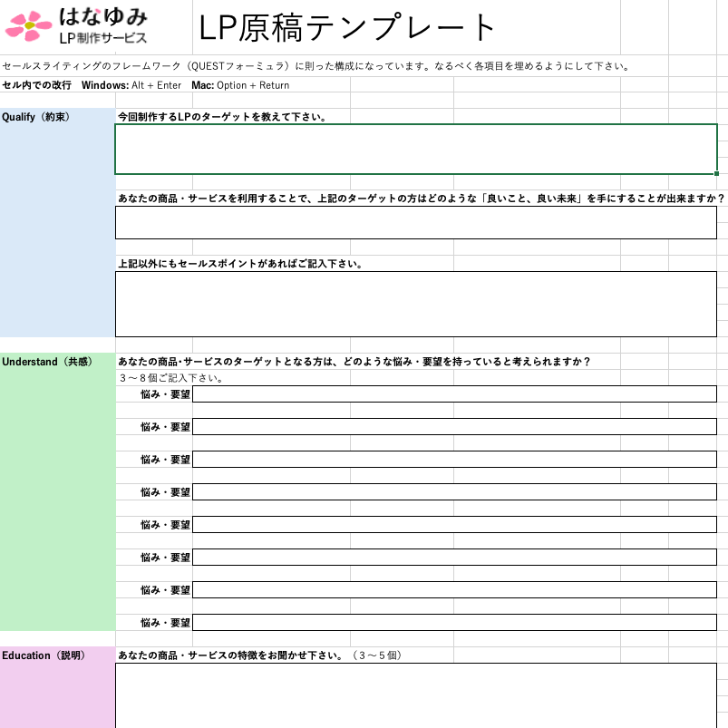Click the LP原稿テンプレート title cell
Screen dimensions: 728x728
(348, 28)
